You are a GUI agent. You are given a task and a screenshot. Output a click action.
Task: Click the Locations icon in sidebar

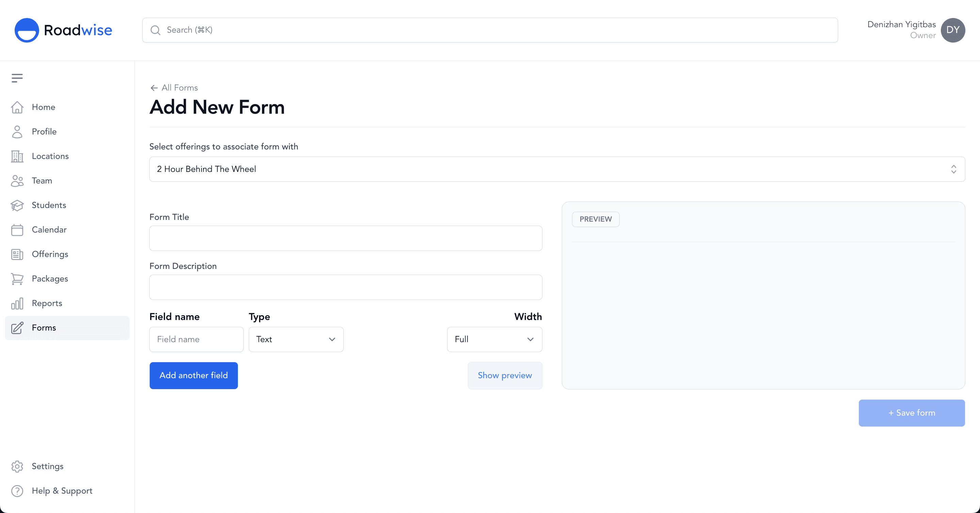17,156
